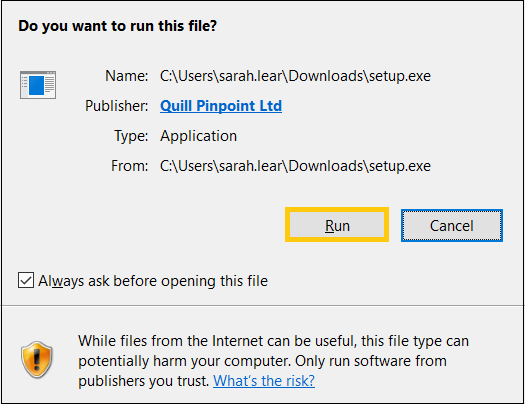Click the "Application" type value
The width and height of the screenshot is (525, 404).
coord(199,136)
